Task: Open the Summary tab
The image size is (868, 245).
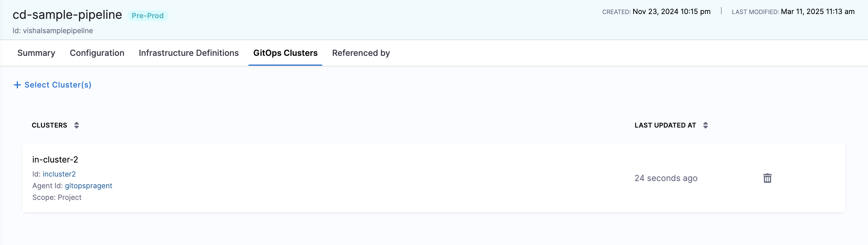Action: coord(36,53)
